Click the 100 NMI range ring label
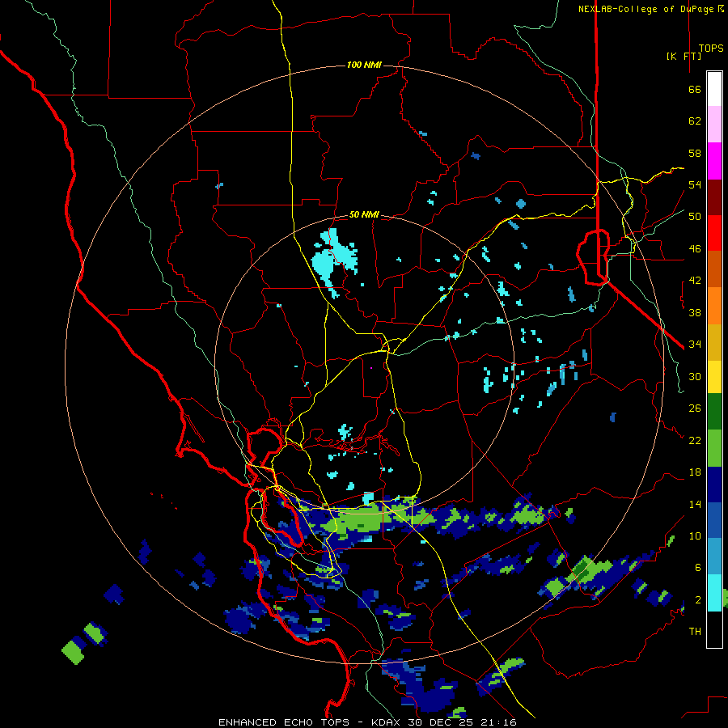 (x=364, y=65)
